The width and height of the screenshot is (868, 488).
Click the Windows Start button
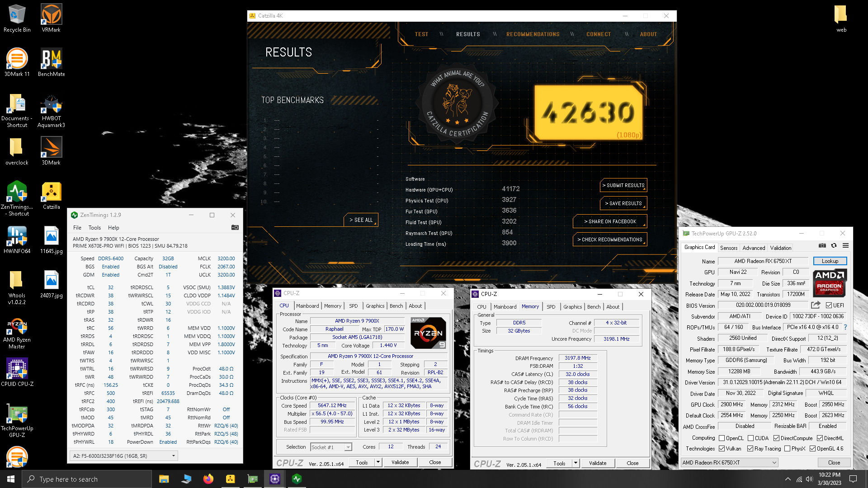(x=11, y=479)
